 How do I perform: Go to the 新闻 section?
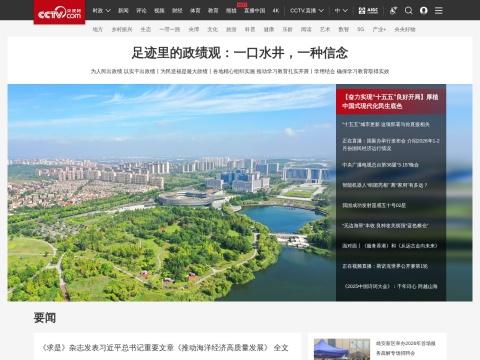tap(123, 11)
